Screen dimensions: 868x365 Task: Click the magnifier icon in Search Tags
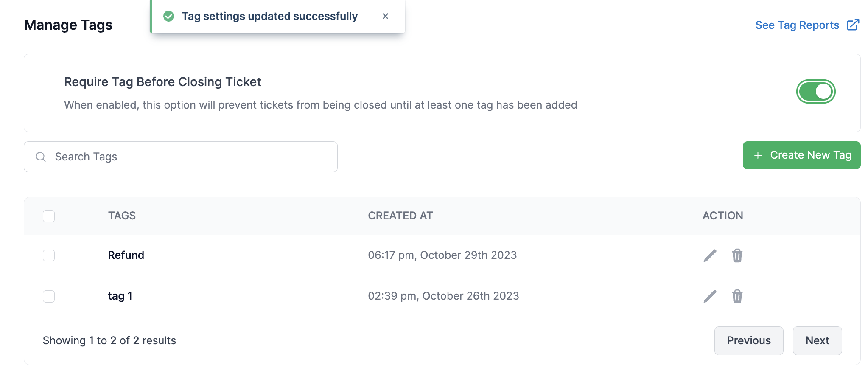point(41,157)
